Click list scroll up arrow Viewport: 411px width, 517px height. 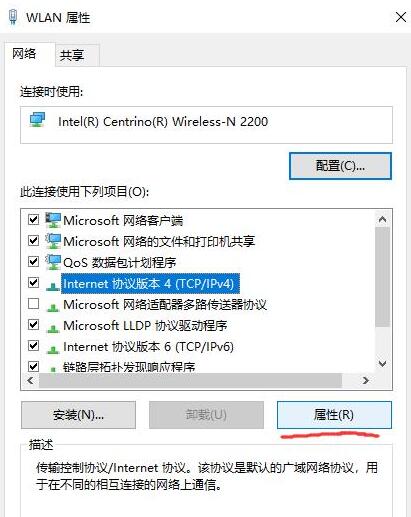point(382,219)
